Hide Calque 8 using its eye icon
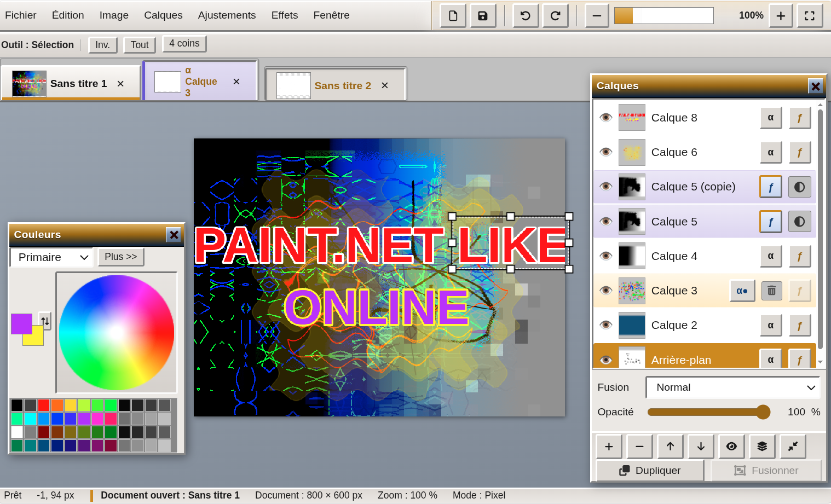 (605, 118)
